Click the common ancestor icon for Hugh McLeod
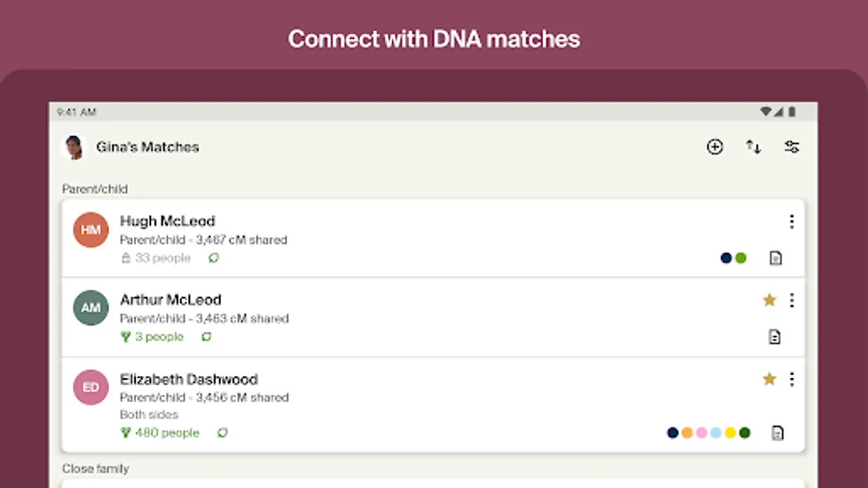The width and height of the screenshot is (868, 488). (214, 258)
